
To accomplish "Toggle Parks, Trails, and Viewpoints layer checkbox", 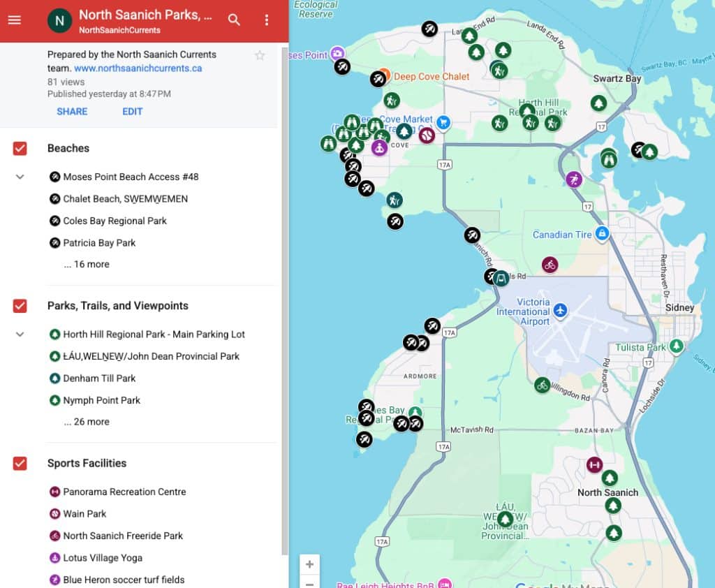I will pyautogui.click(x=20, y=306).
